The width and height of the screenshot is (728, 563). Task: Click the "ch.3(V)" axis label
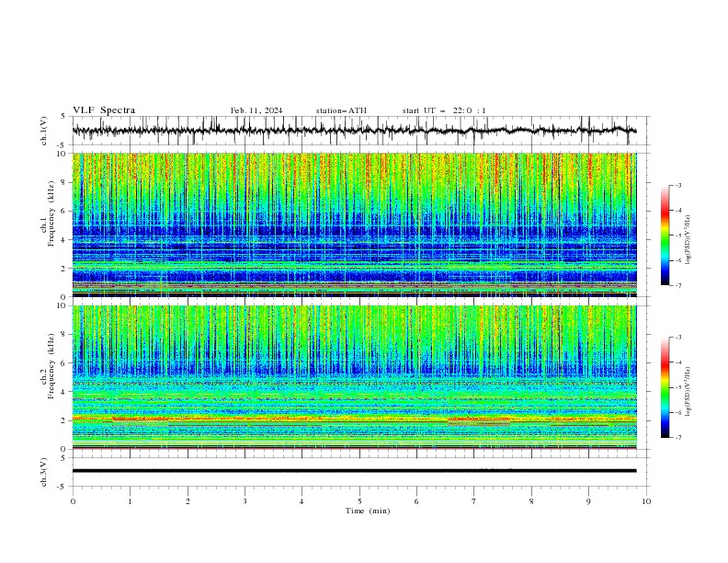click(44, 472)
